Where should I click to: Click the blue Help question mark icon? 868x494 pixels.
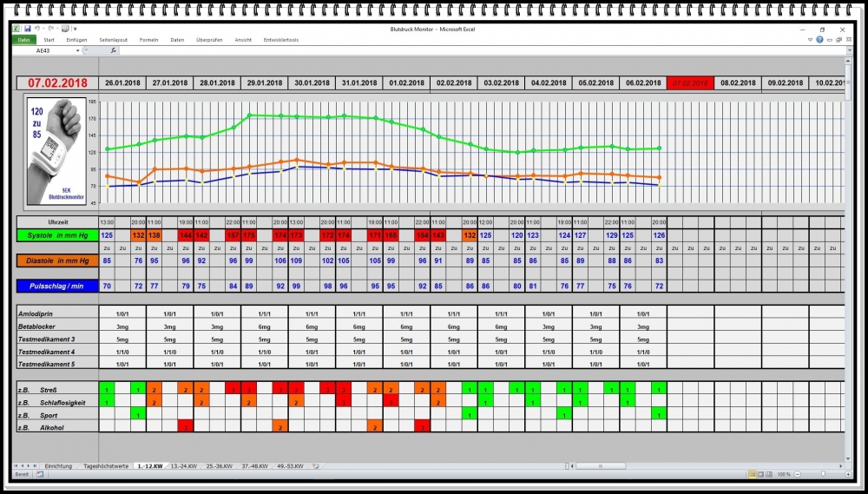pyautogui.click(x=819, y=40)
